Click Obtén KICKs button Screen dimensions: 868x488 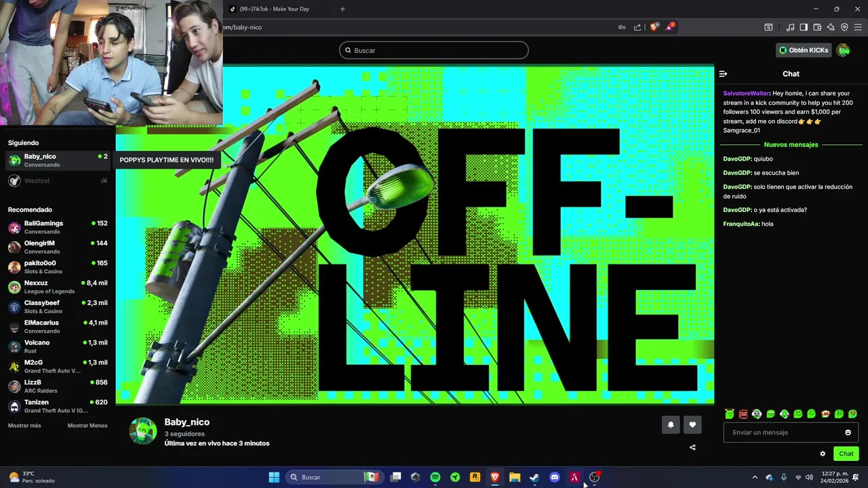[x=804, y=50]
